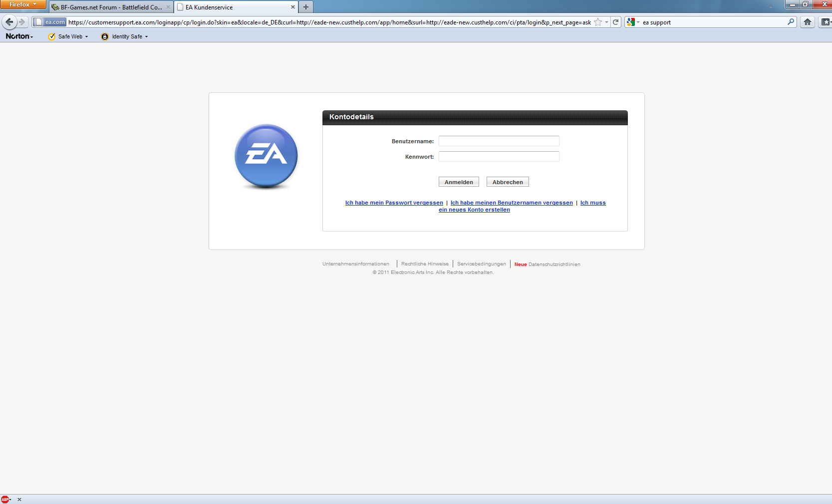
Task: Click the Kontodetails header text
Action: [x=351, y=117]
